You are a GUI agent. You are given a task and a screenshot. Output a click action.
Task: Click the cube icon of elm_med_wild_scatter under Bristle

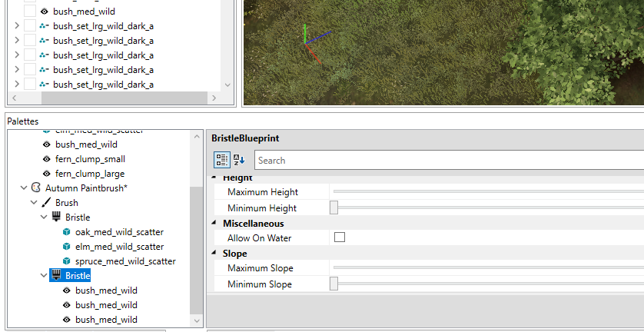coord(67,247)
